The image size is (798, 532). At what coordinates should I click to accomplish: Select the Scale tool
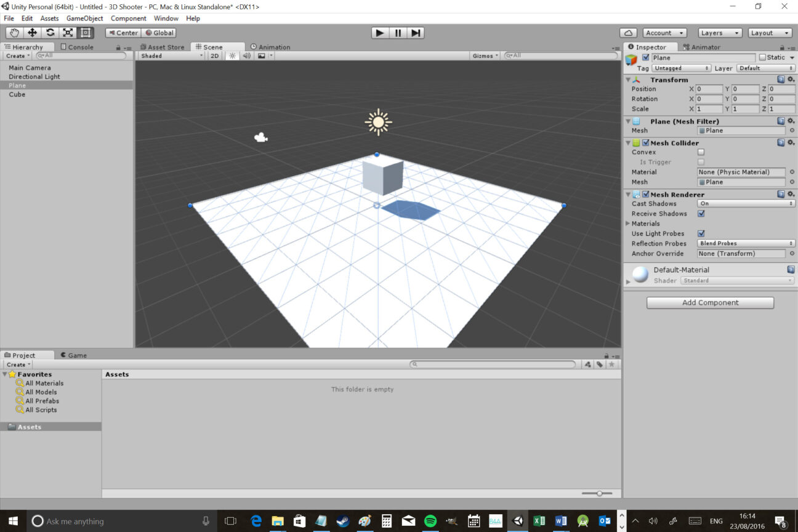[67, 33]
